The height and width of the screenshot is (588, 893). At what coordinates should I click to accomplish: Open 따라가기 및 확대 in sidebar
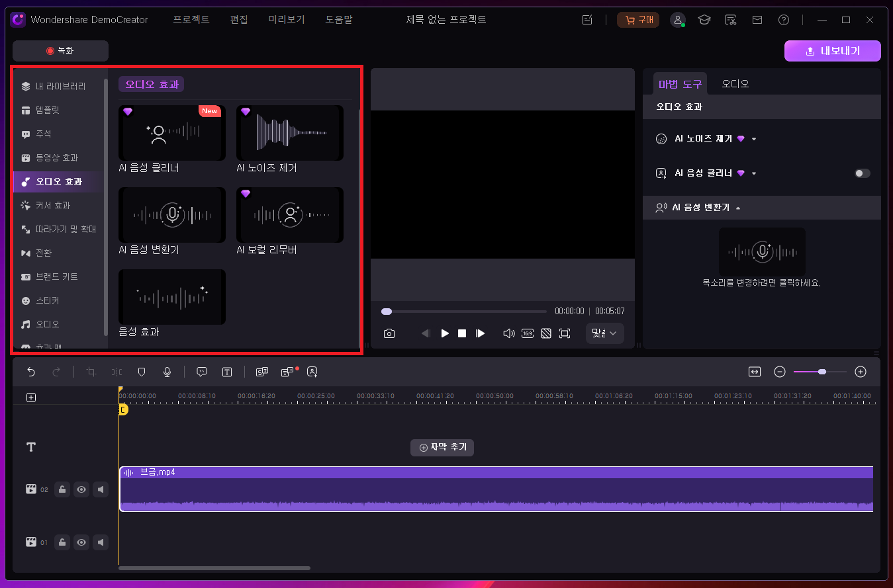click(60, 229)
